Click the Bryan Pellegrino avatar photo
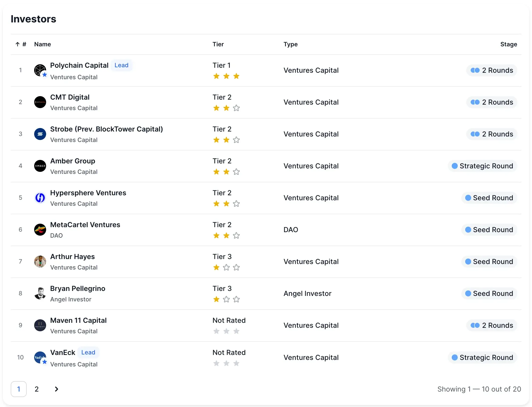This screenshot has height=407, width=532. (x=40, y=293)
